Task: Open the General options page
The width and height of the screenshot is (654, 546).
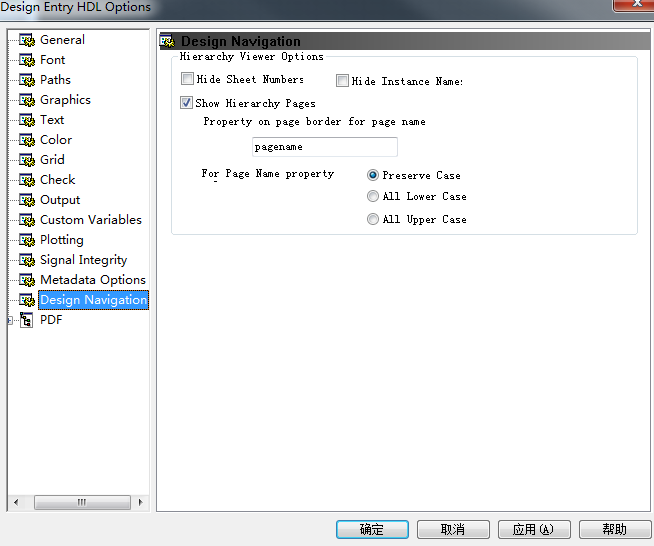Action: point(62,40)
